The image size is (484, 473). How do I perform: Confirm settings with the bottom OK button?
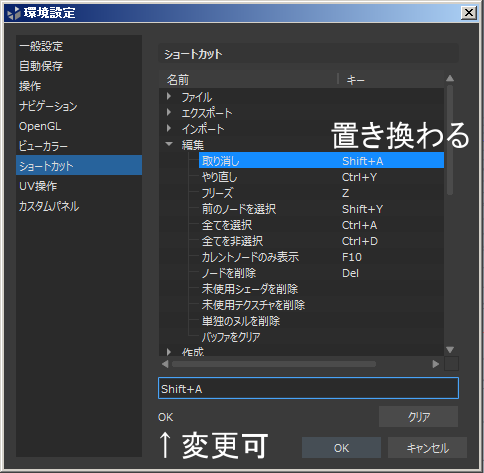click(x=341, y=448)
